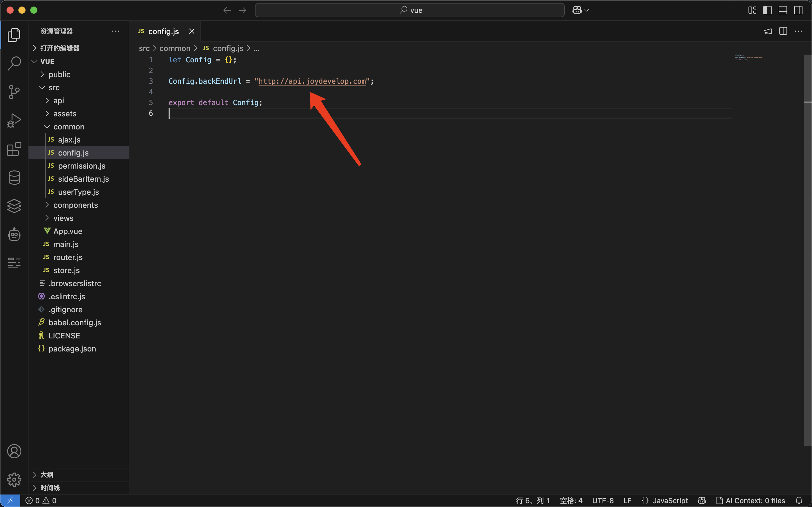Click 空格: 4 indentation setting
Screen dimensions: 812x507
571,500
